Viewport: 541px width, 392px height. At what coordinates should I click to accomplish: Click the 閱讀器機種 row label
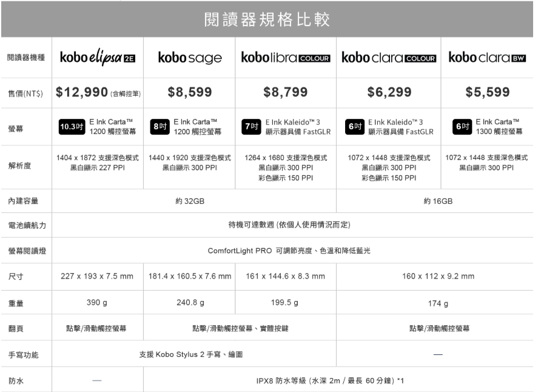click(26, 58)
